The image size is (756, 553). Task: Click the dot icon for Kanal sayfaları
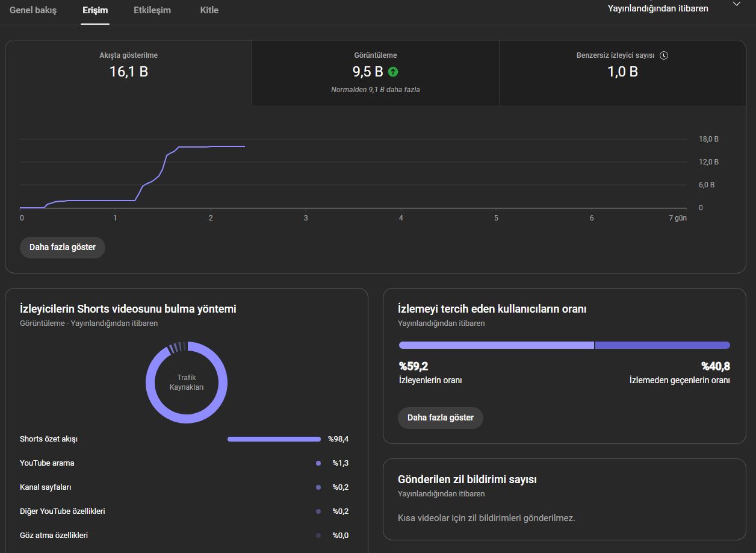[x=318, y=487]
